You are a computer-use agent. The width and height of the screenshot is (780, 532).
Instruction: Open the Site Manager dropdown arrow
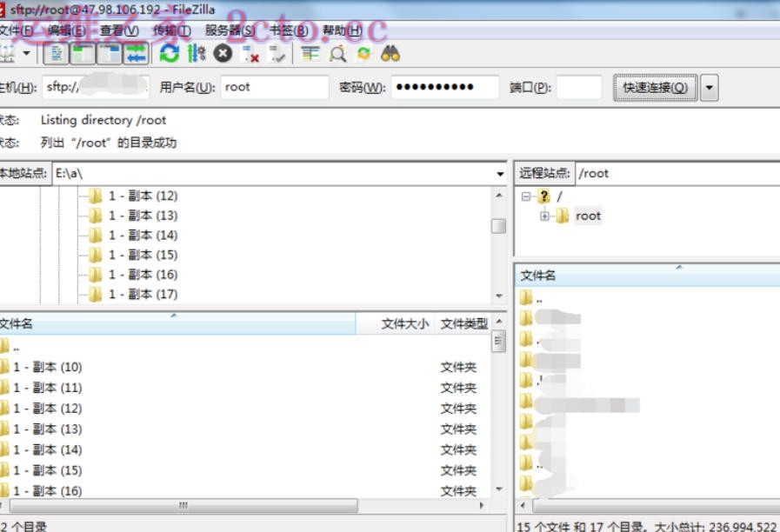[x=26, y=53]
